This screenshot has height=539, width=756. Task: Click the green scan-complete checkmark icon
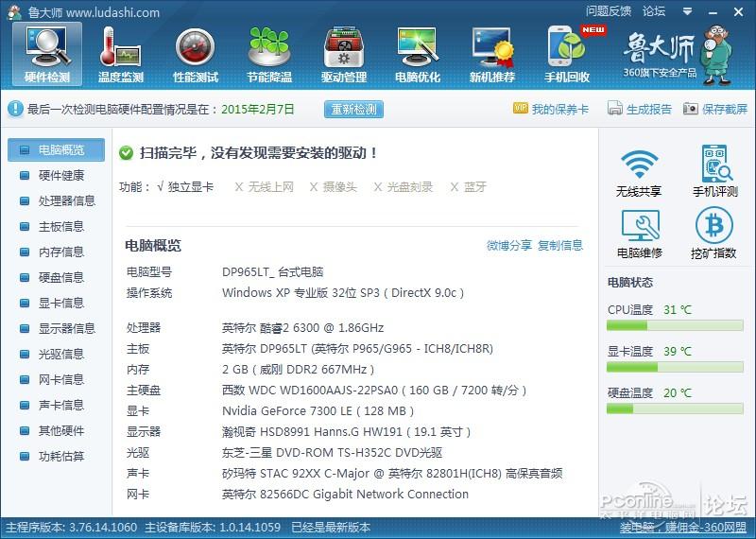(126, 153)
